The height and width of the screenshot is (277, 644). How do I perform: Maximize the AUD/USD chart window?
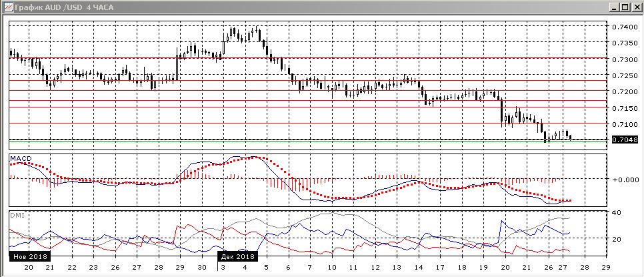click(x=625, y=7)
